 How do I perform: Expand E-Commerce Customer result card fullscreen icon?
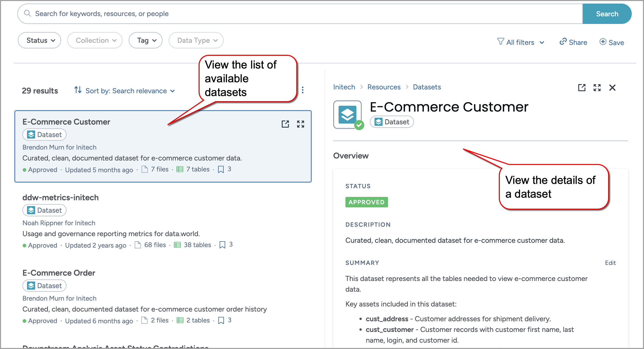coord(300,124)
